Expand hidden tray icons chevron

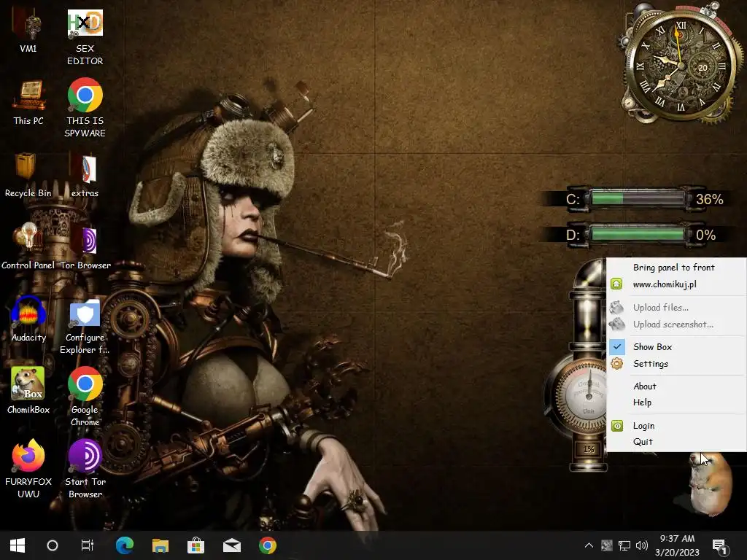589,545
